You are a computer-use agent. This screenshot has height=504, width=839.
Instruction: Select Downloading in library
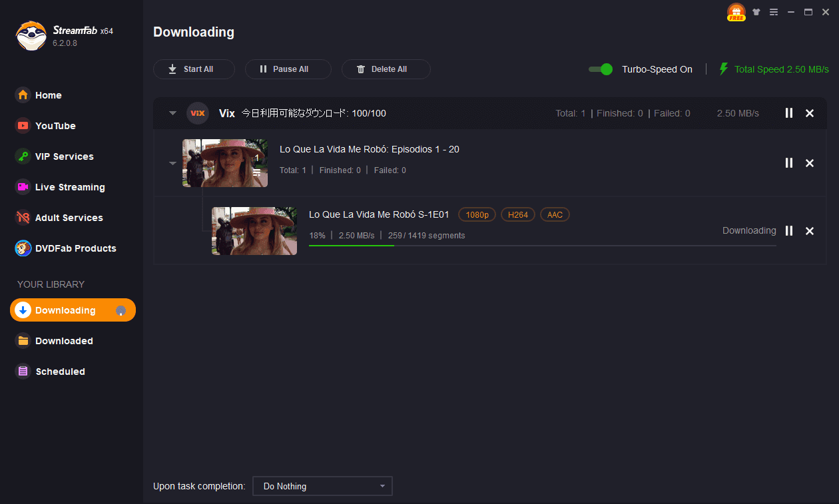click(x=73, y=310)
